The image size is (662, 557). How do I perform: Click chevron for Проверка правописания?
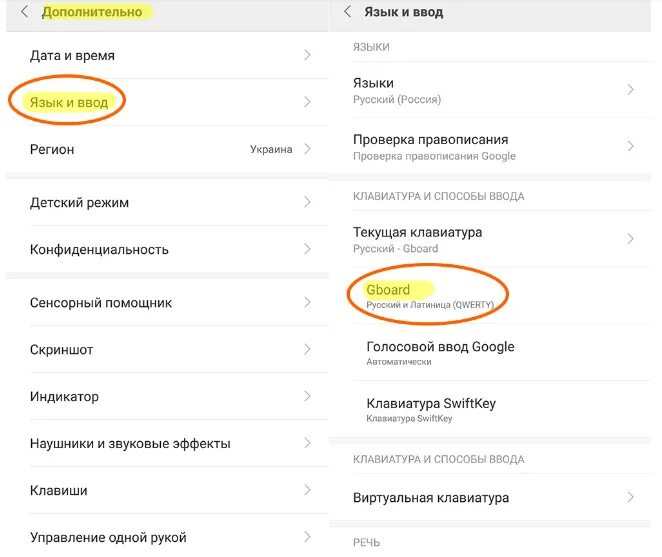631,146
